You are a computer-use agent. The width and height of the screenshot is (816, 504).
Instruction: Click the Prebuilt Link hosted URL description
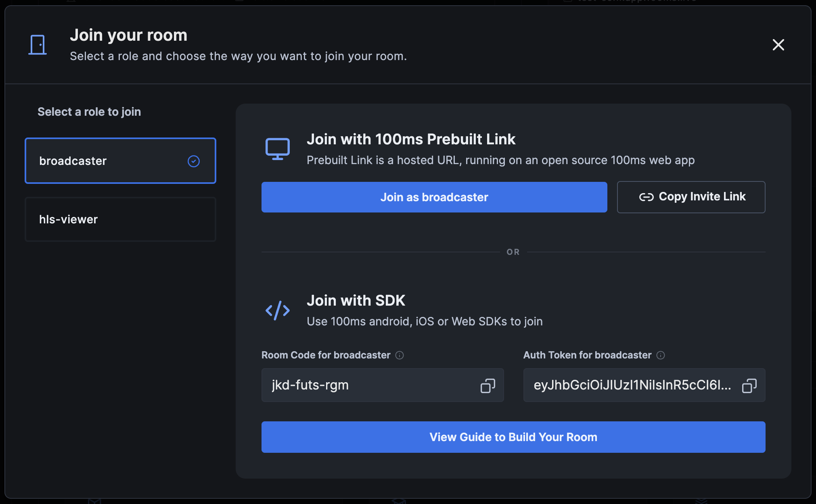501,160
